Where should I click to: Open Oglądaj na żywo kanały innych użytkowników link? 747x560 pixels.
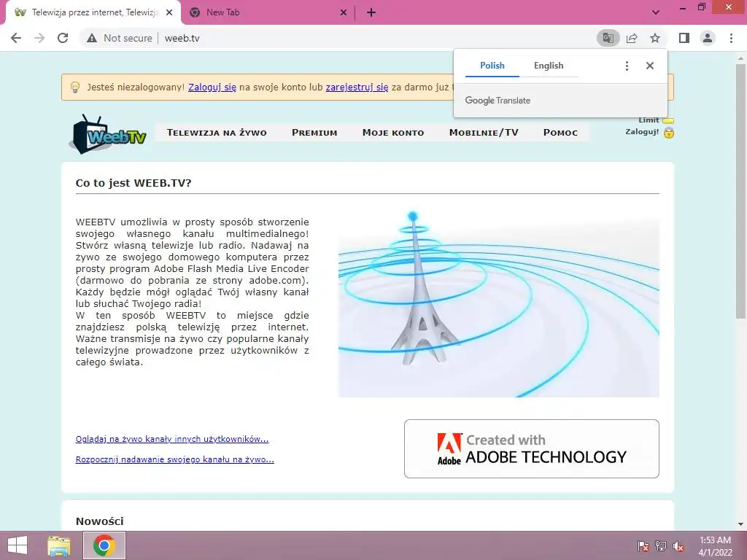(172, 439)
